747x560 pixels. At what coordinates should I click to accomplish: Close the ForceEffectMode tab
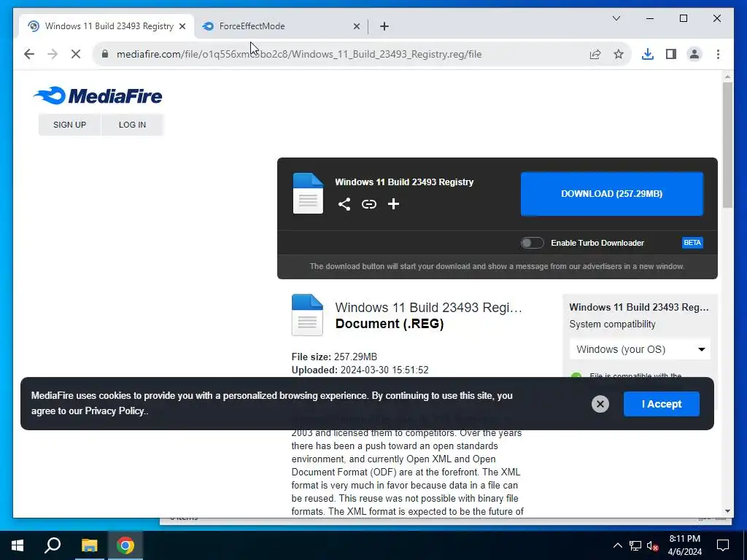[357, 26]
